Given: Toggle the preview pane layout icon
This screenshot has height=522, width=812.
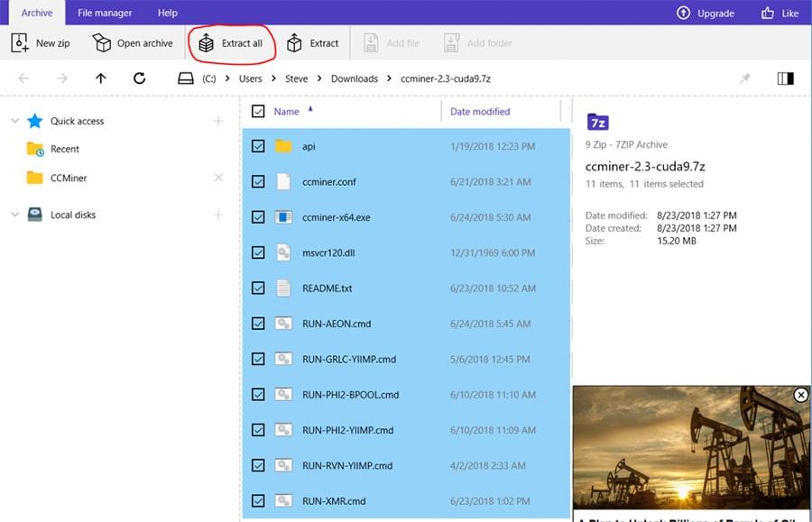Looking at the screenshot, I should 785,78.
